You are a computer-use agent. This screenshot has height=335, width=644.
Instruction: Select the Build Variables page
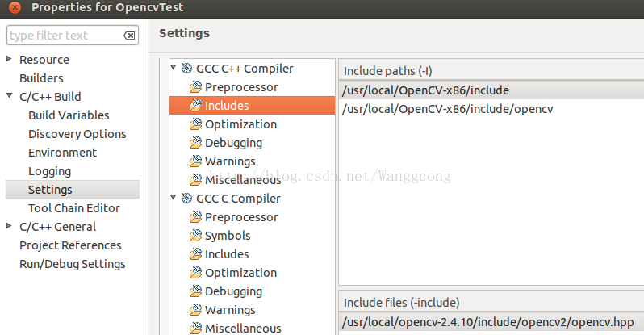[69, 115]
